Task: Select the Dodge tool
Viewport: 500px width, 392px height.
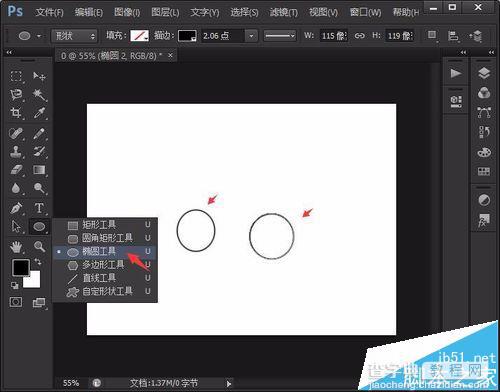Action: coord(39,188)
